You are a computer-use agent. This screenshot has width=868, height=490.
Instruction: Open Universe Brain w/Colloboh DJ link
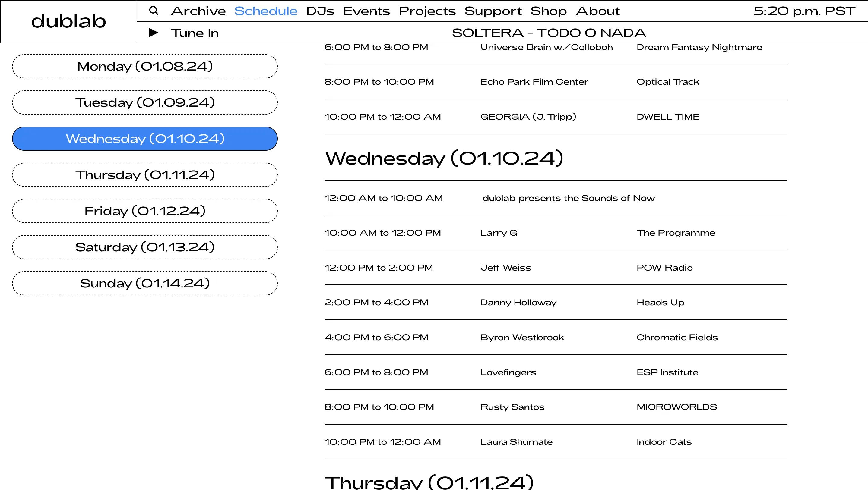546,47
